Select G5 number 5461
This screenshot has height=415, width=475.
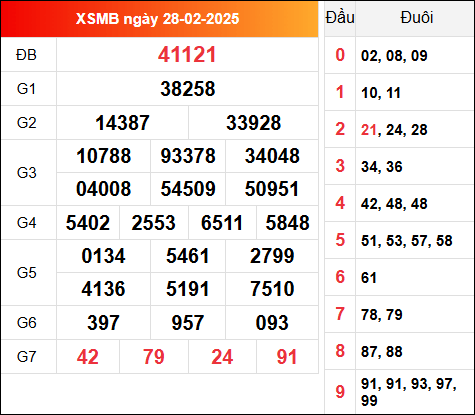(188, 256)
